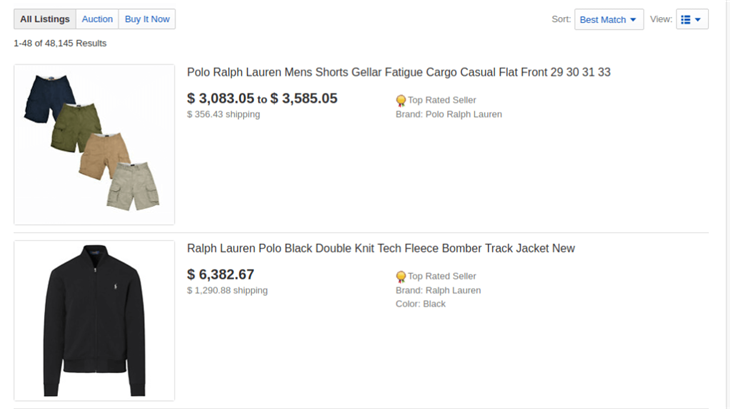Switch to the Auction tab
Screen dimensions: 730x409
click(97, 19)
